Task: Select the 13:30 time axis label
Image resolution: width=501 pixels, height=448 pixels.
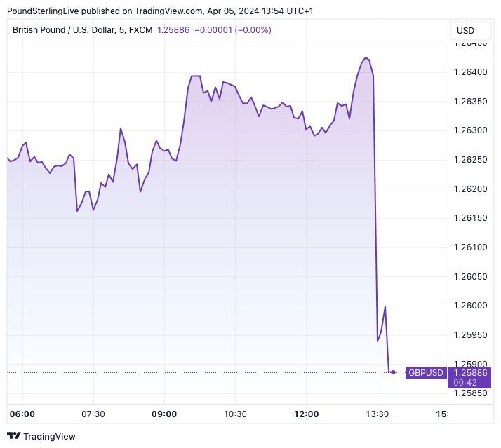Action: pyautogui.click(x=377, y=414)
